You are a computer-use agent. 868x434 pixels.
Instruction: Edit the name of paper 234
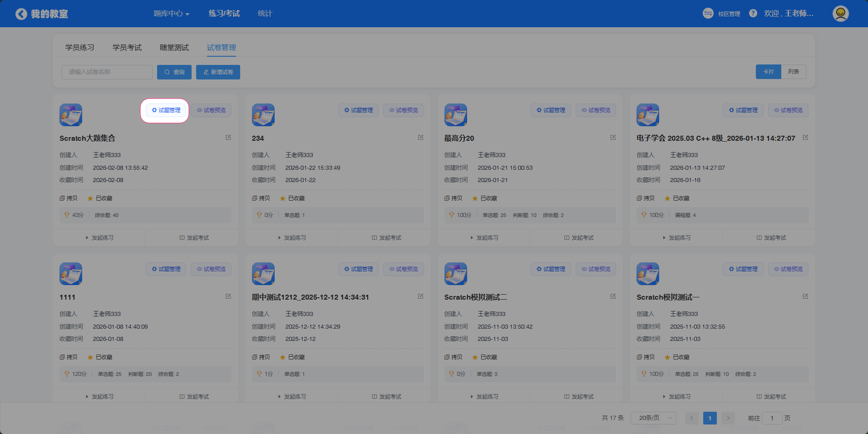click(x=421, y=138)
